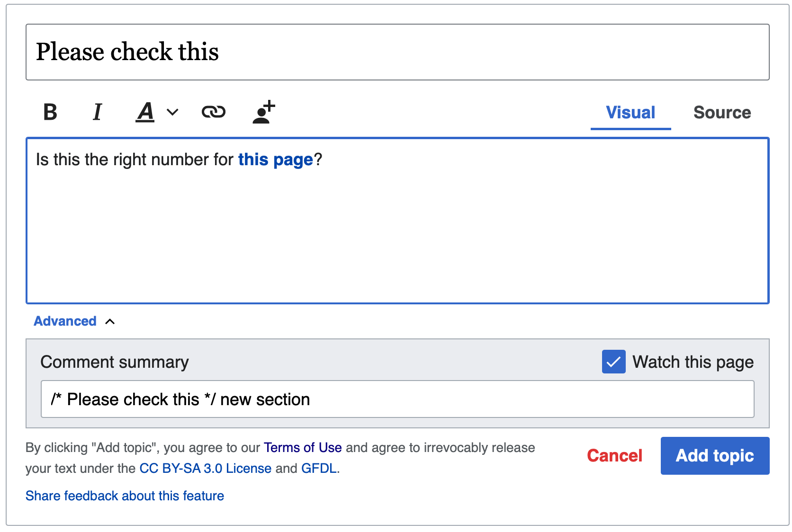Apply italic formatting
792x532 pixels.
97,112
